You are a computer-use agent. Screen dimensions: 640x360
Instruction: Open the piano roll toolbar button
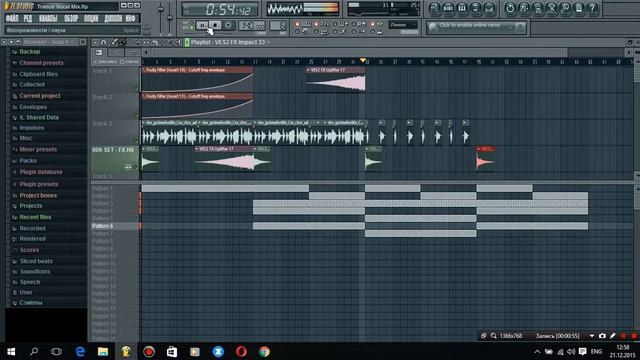tap(462, 8)
